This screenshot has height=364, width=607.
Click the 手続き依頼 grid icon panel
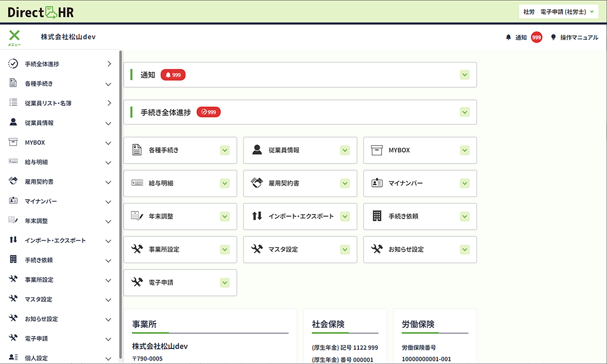pyautogui.click(x=419, y=216)
